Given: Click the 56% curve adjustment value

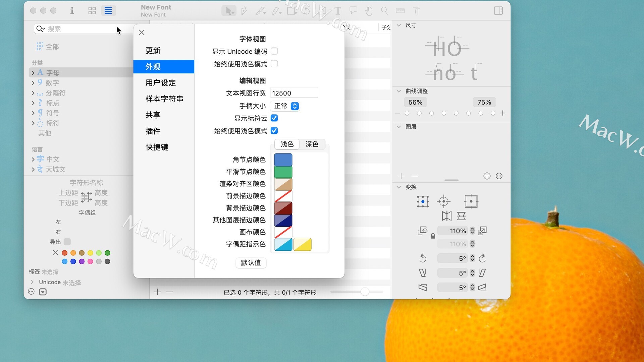Looking at the screenshot, I should tap(415, 102).
